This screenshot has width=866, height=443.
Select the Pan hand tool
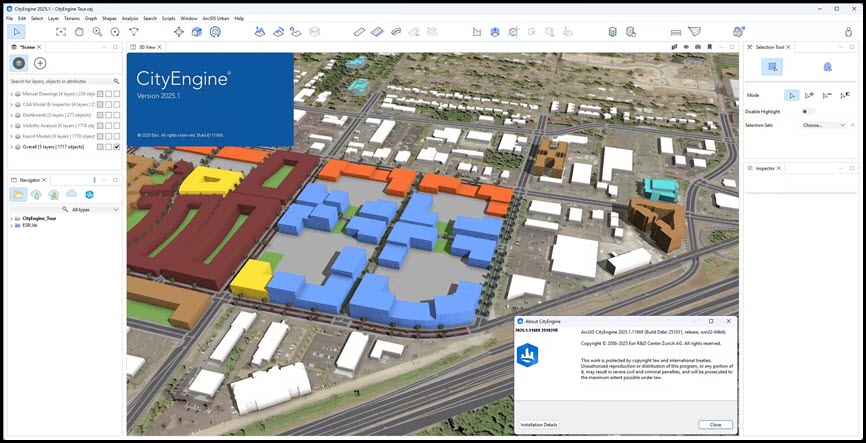pos(79,32)
